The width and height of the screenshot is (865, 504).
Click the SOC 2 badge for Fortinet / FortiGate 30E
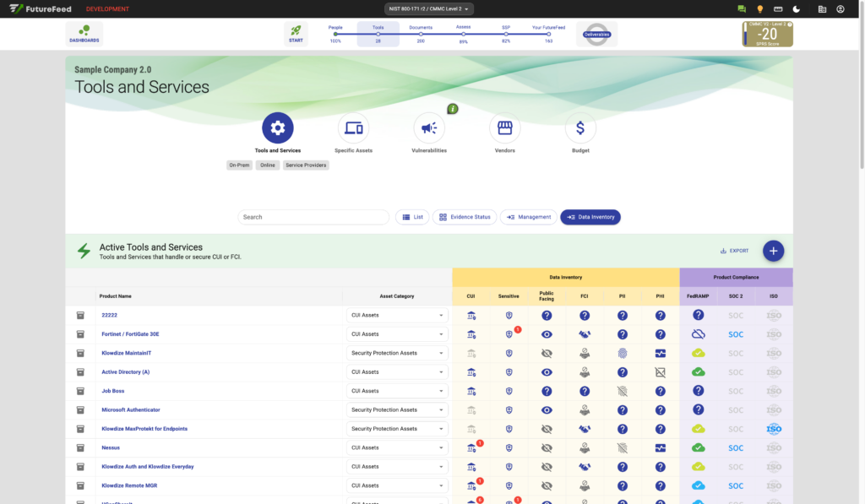point(736,334)
